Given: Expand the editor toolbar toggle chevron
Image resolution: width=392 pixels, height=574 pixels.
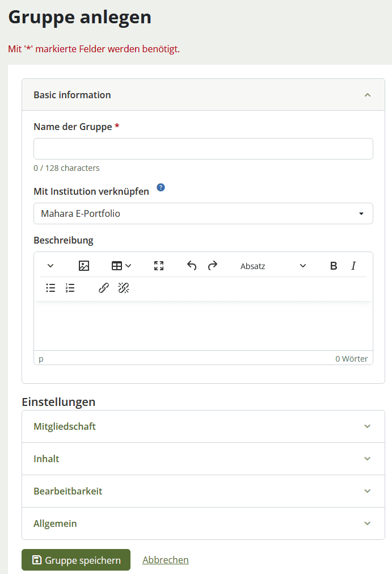Looking at the screenshot, I should pyautogui.click(x=50, y=266).
